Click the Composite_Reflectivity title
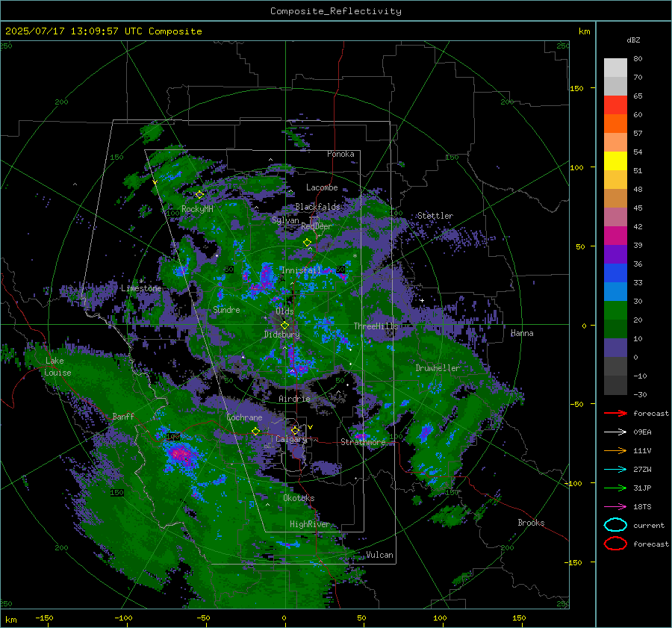672x628 pixels. [x=336, y=11]
